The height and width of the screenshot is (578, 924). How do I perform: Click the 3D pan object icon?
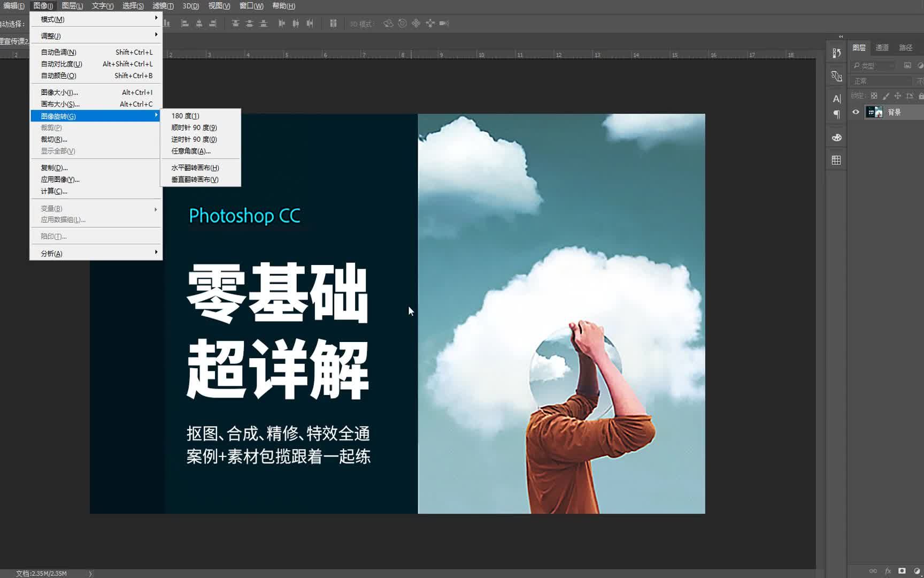(416, 24)
